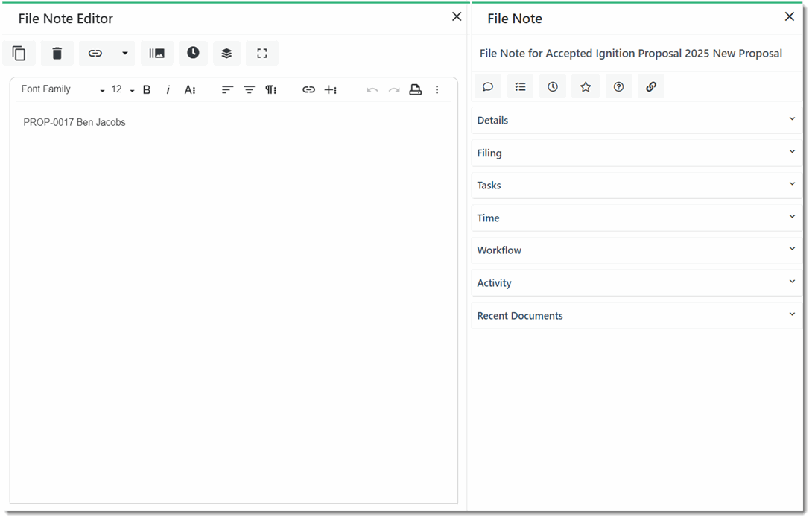Toggle italic formatting
The width and height of the screenshot is (812, 520).
pos(168,89)
